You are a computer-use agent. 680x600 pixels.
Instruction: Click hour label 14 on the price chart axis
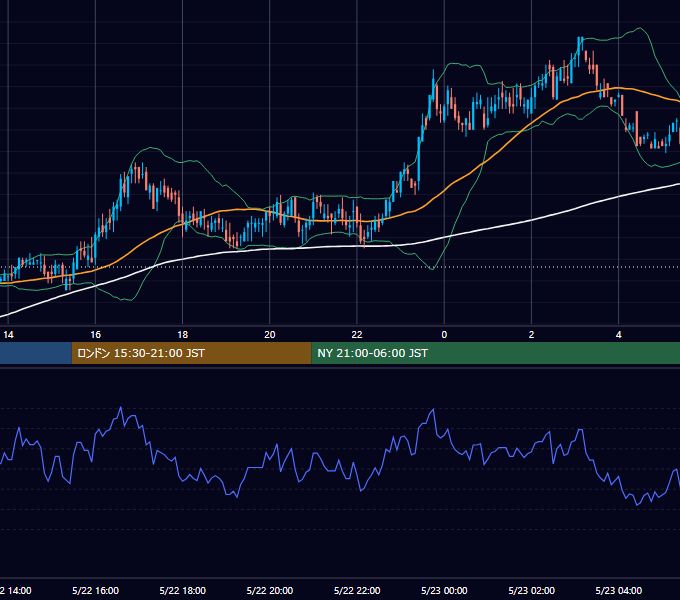(x=8, y=335)
